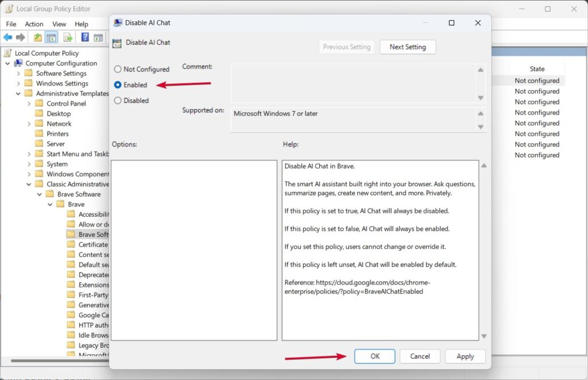Click the HTTP auth folder icon
The height and width of the screenshot is (380, 588).
(x=71, y=325)
